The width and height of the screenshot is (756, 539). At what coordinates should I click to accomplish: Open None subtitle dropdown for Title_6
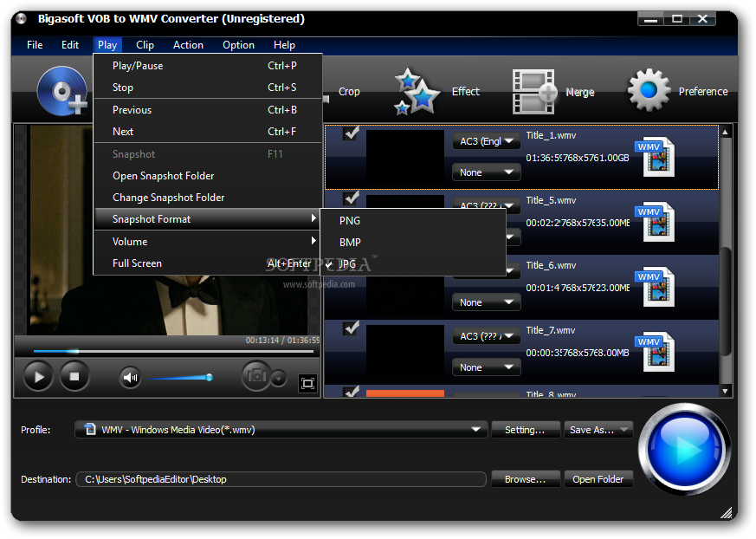click(x=487, y=302)
